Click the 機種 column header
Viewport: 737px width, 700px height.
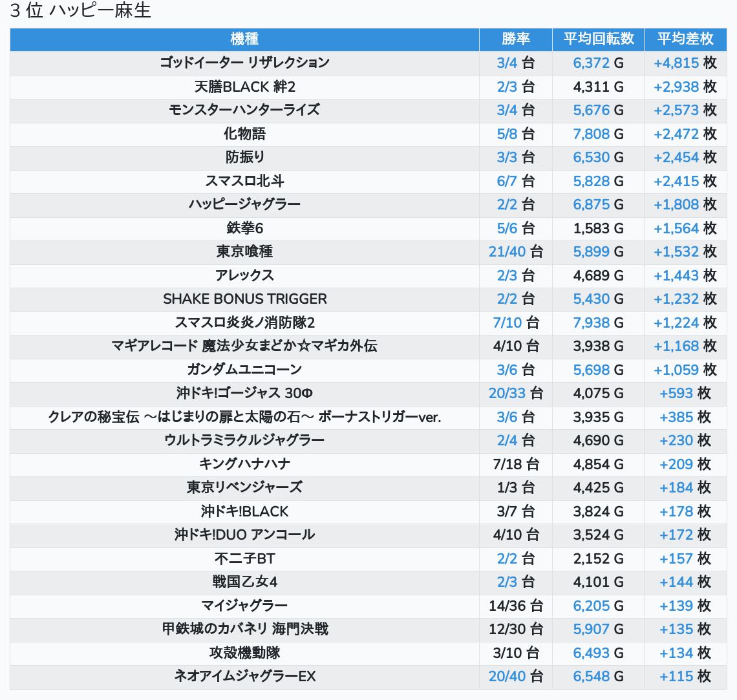pyautogui.click(x=244, y=39)
